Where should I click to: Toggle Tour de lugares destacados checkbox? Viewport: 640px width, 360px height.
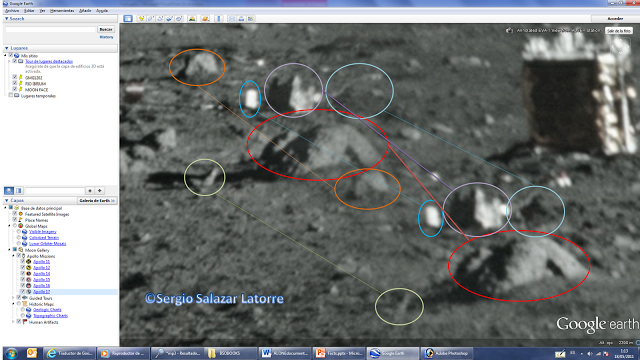click(15, 61)
